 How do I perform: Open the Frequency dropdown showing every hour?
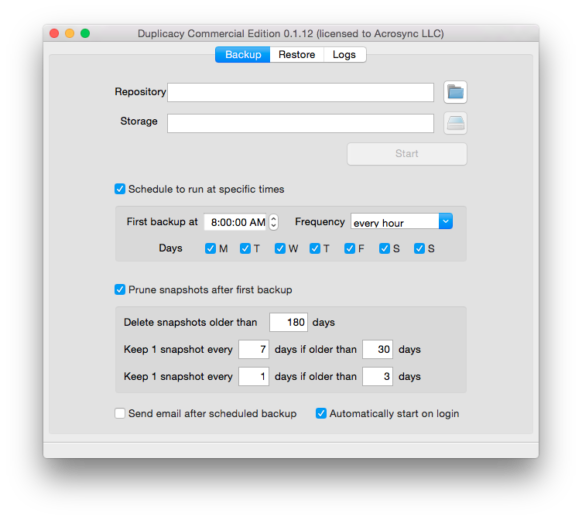coord(402,222)
